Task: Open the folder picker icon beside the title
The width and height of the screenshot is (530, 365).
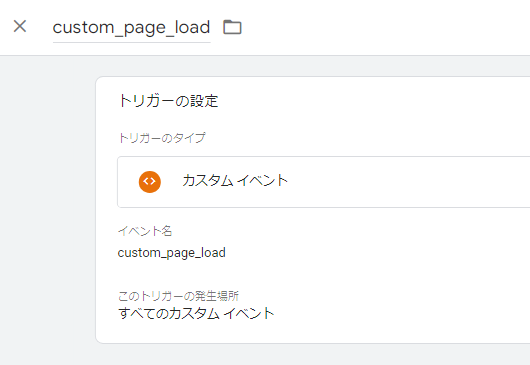Action: tap(233, 27)
